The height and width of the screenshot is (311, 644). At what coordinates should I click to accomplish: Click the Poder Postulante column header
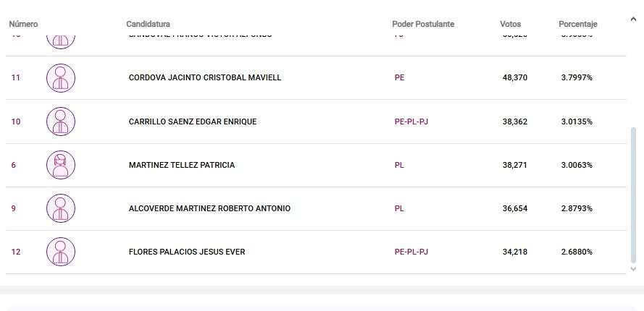[423, 25]
